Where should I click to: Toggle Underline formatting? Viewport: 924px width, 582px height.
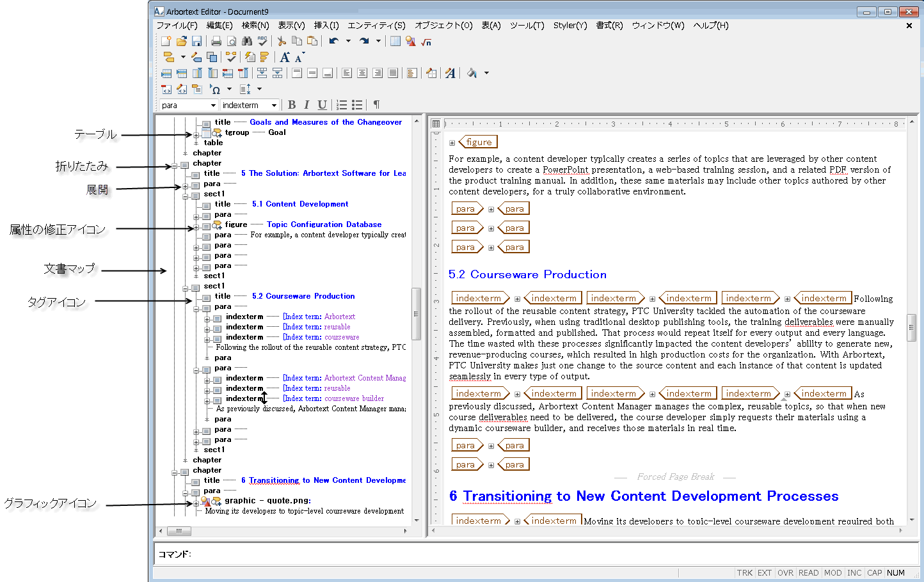point(322,105)
